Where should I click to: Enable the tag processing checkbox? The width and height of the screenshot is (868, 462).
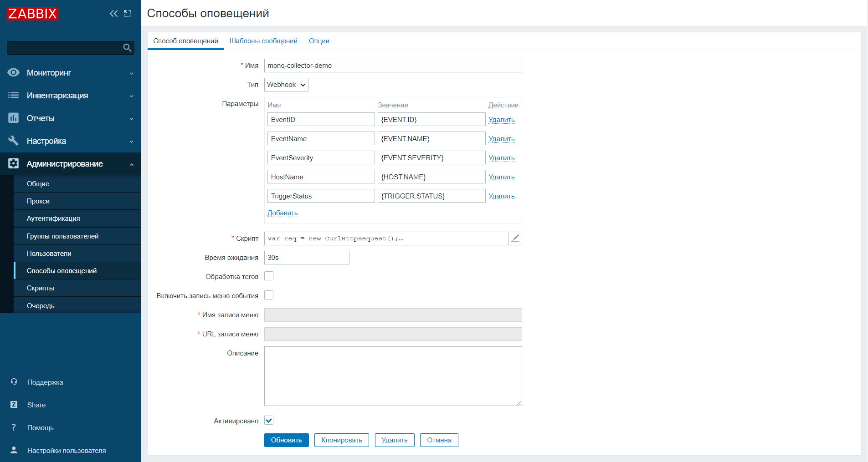click(269, 276)
